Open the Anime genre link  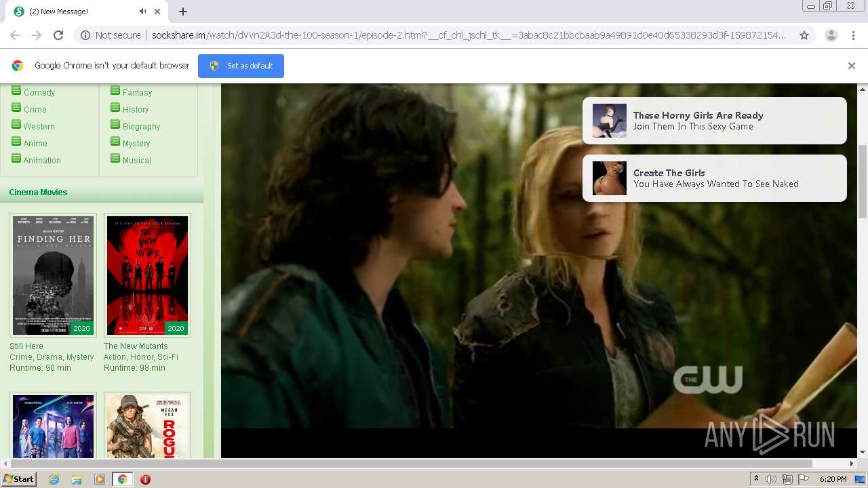click(x=35, y=144)
